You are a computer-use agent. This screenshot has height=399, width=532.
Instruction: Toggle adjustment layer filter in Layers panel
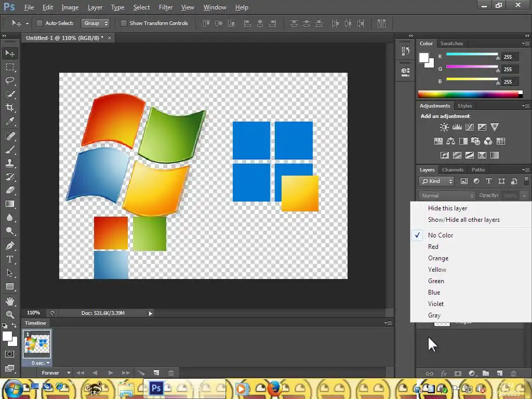(x=476, y=181)
